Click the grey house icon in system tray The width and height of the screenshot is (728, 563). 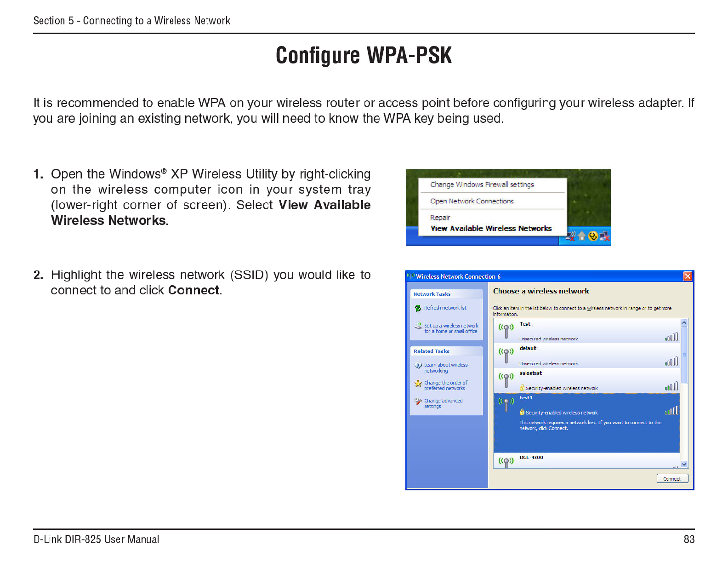(582, 236)
